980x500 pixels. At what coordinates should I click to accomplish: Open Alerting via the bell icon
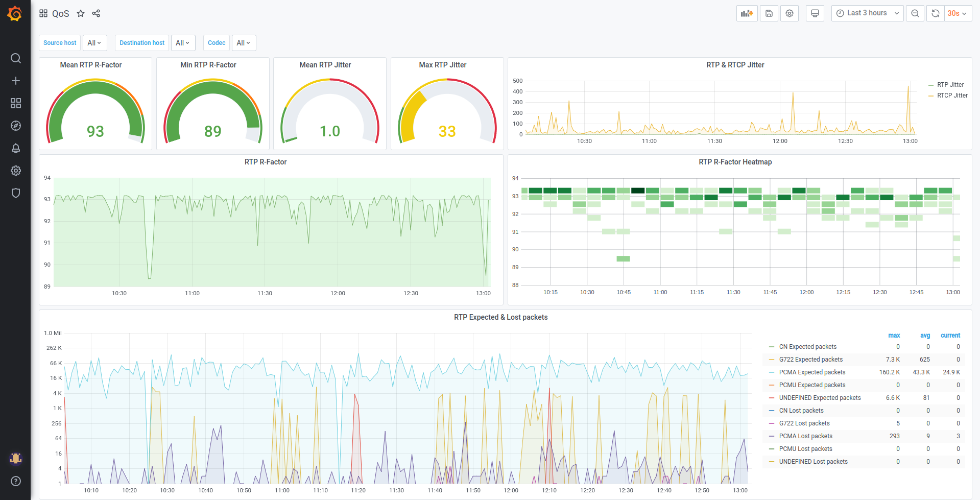(15, 148)
